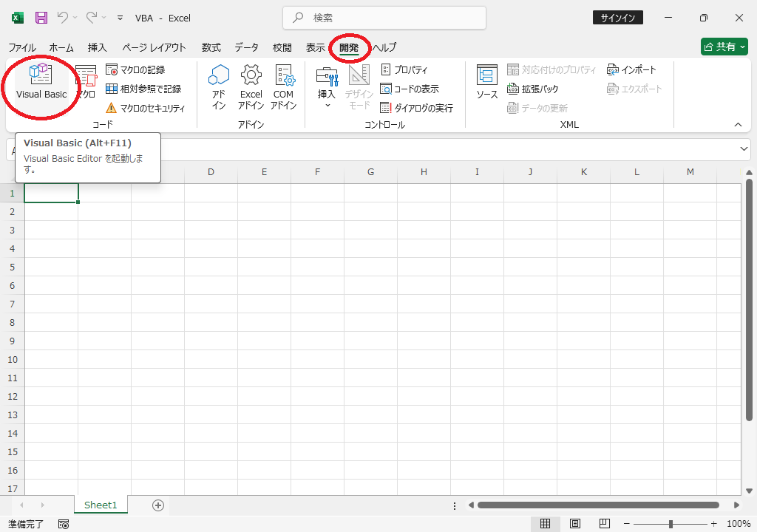Add a new sheet with plus button
Screen dimensions: 757x532
pos(158,505)
